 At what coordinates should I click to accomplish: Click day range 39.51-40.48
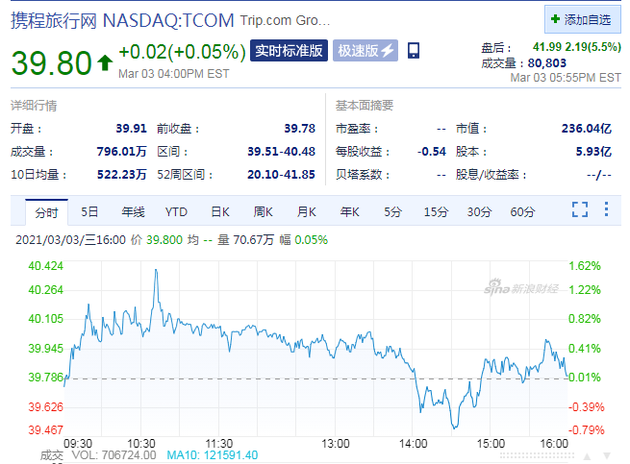click(281, 151)
